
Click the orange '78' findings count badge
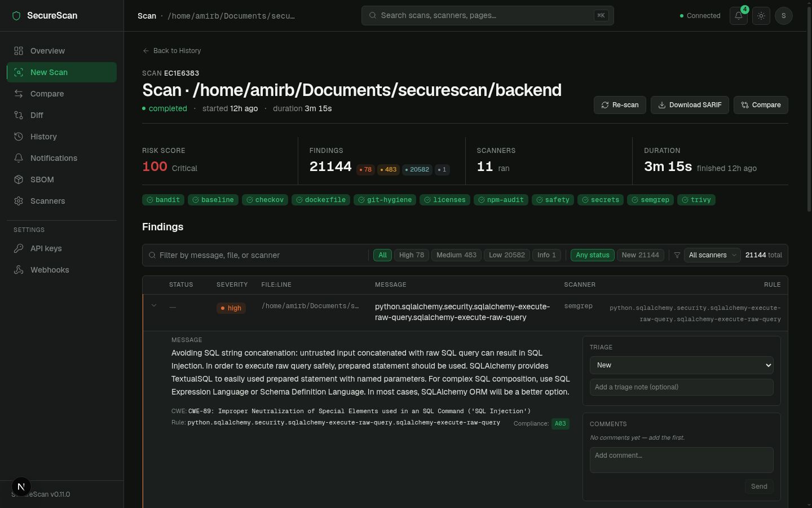click(365, 169)
